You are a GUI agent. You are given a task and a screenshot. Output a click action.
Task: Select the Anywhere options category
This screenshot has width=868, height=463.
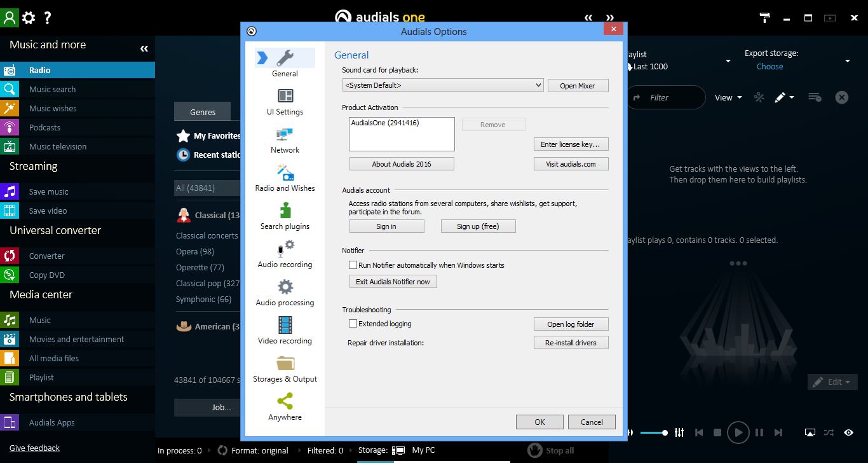285,407
